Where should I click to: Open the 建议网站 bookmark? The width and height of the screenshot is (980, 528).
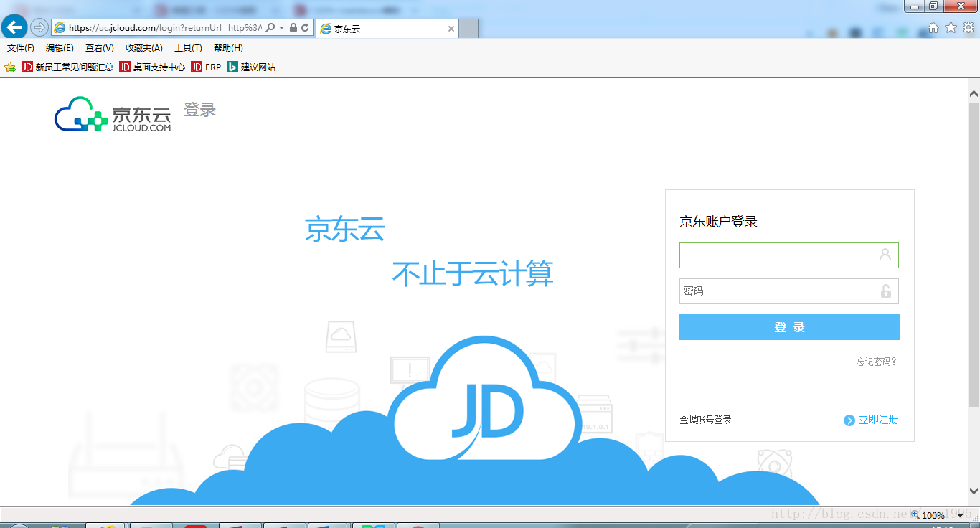pyautogui.click(x=251, y=67)
